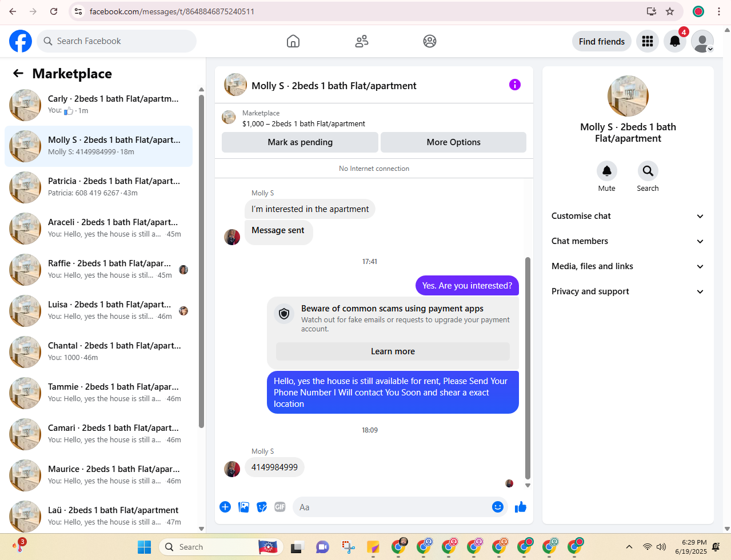Click More Options button
The image size is (731, 560).
454,142
